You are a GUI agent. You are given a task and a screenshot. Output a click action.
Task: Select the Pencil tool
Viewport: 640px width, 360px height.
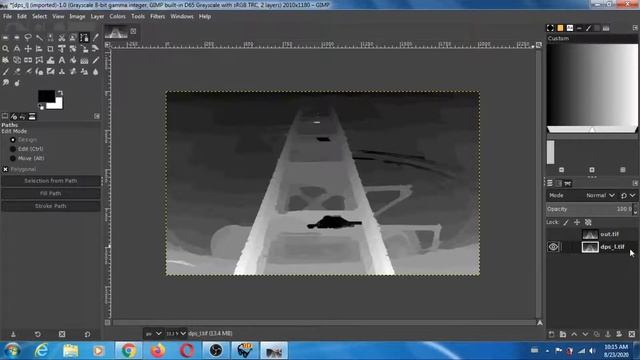[x=96, y=60]
